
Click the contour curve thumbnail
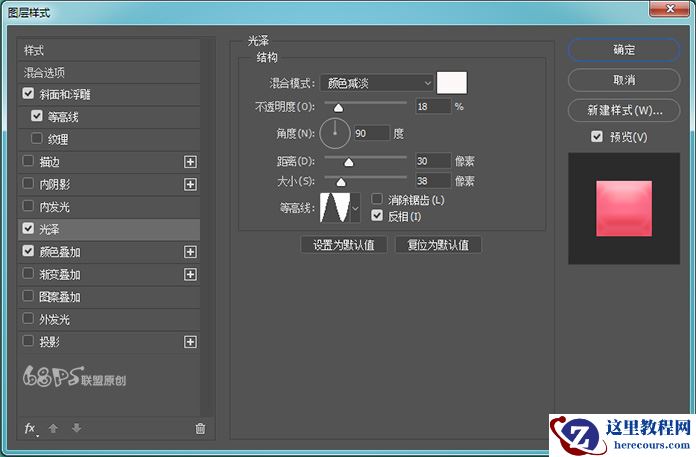[335, 208]
